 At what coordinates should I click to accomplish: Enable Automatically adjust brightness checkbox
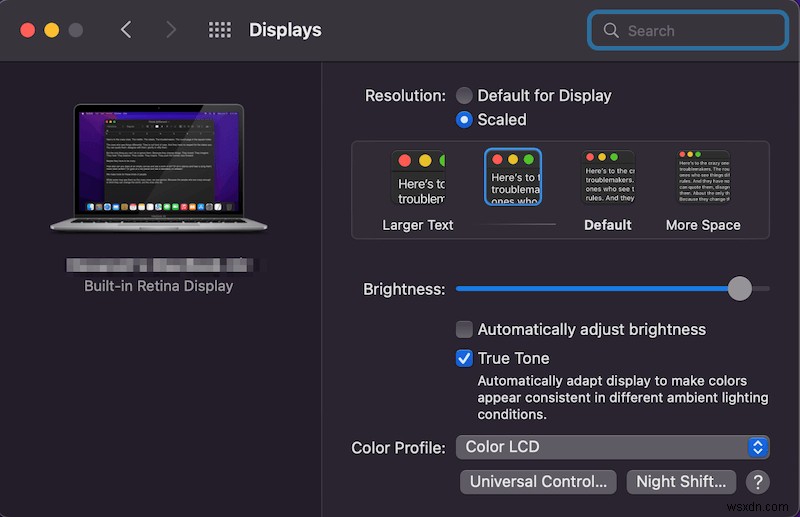pos(464,330)
